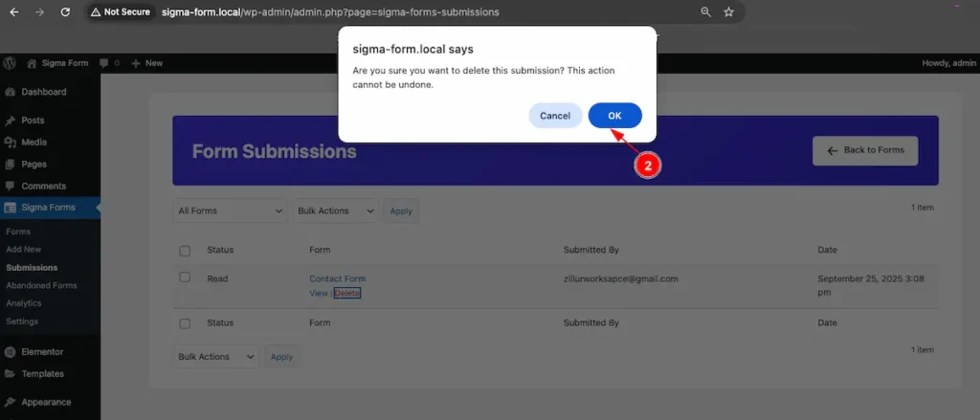Open the All Forms filter dropdown
This screenshot has width=980, height=420.
point(230,210)
